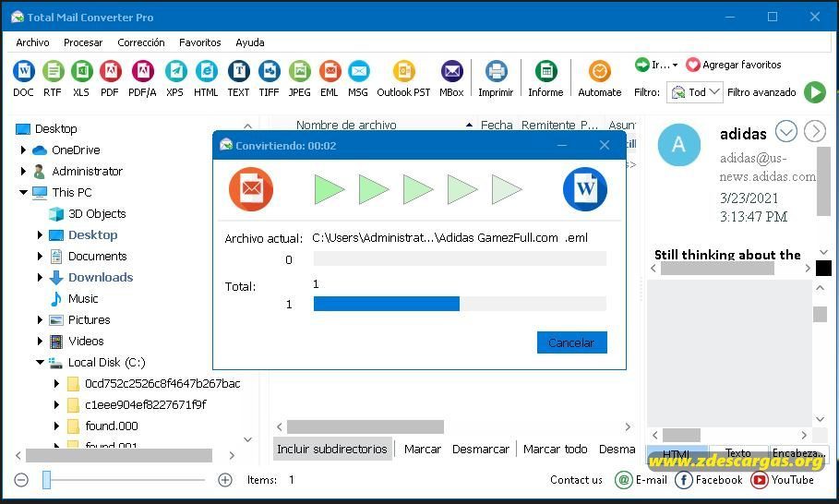Open the Facebook link icon

[683, 480]
